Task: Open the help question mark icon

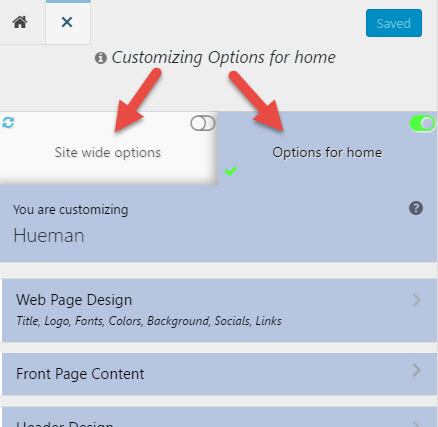Action: click(x=416, y=208)
